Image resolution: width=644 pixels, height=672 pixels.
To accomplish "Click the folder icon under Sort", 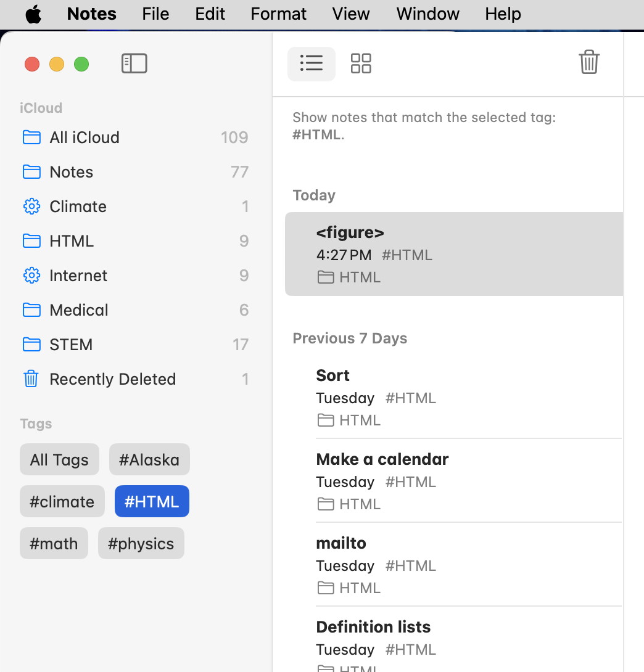I will coord(326,420).
